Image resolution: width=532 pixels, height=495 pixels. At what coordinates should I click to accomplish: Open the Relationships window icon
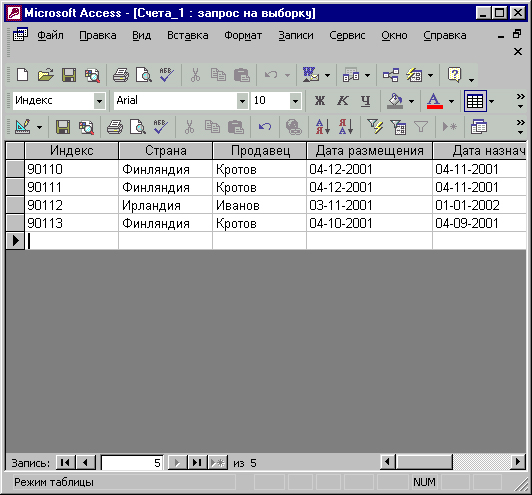[x=391, y=75]
